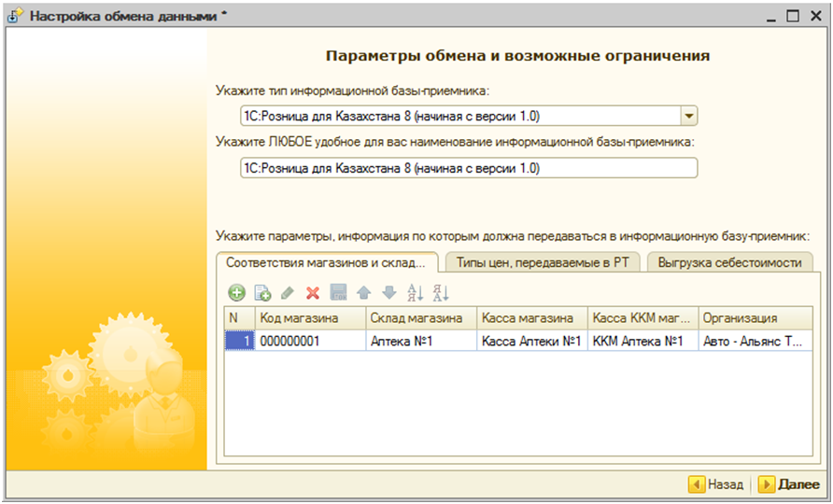Click the Move up arrow icon
The width and height of the screenshot is (833, 504).
coord(364,293)
